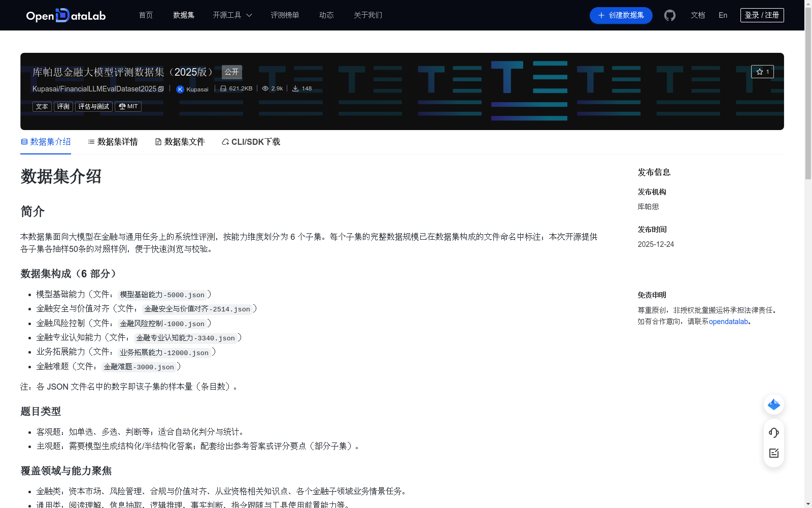812x508 pixels.
Task: Click the 文本 tag
Action: click(x=42, y=107)
